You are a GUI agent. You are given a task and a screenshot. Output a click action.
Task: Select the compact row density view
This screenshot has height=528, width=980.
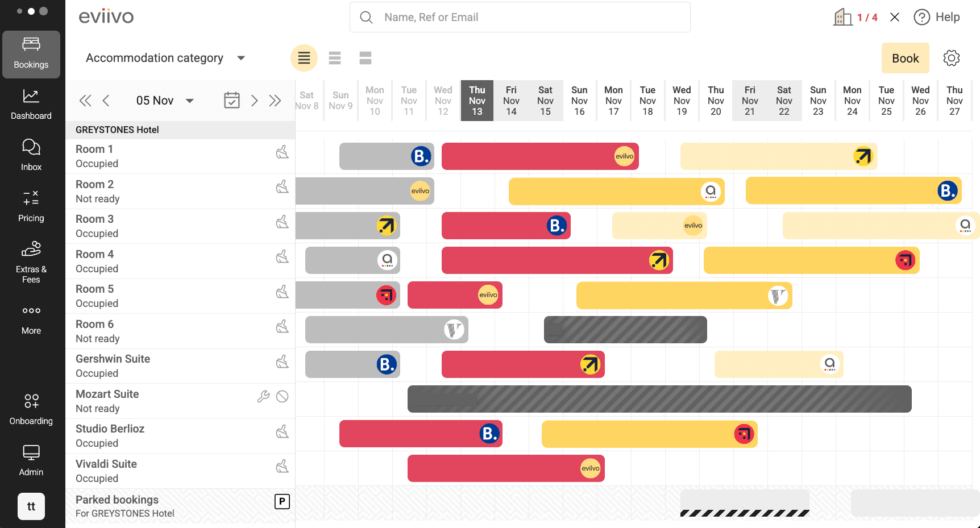(304, 58)
